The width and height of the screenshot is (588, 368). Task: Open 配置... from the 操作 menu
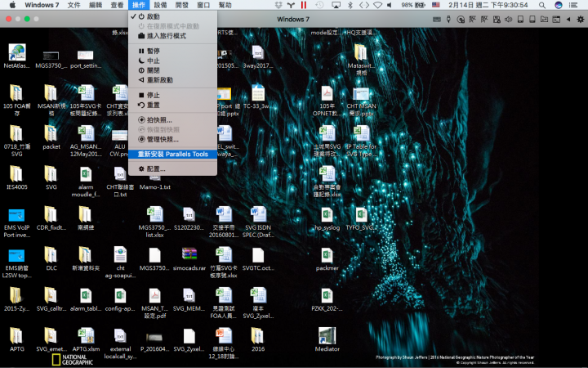click(172, 169)
